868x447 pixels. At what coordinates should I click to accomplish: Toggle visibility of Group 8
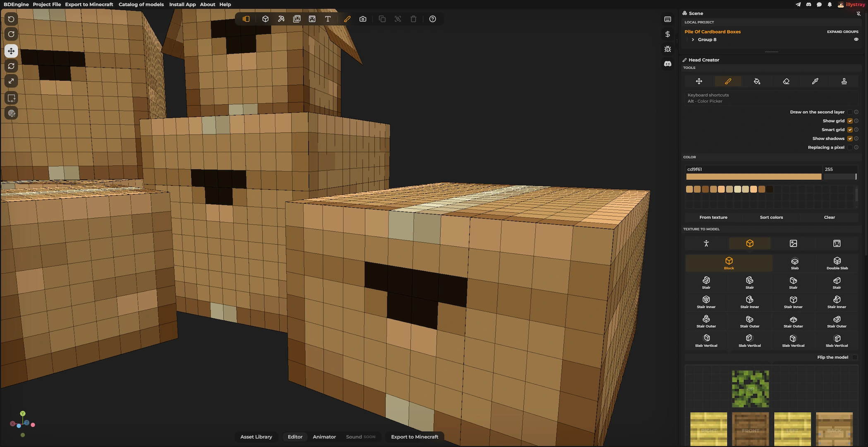click(x=856, y=39)
